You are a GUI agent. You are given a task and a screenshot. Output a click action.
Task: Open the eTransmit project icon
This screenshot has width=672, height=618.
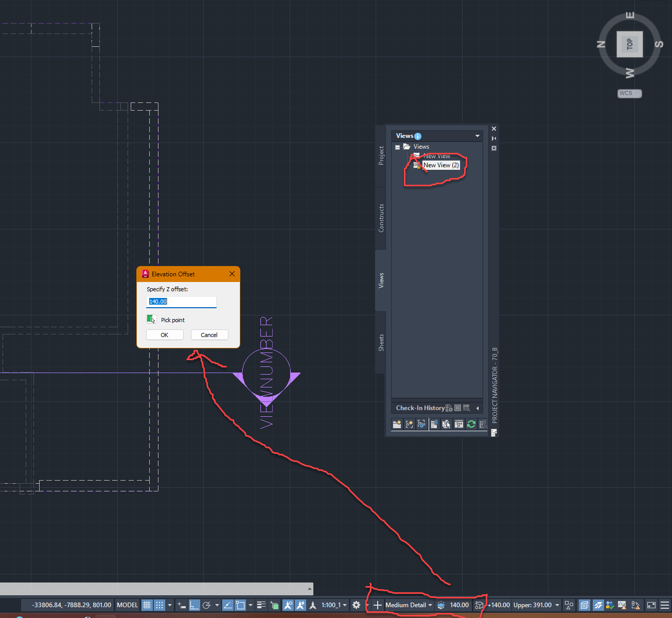483,424
